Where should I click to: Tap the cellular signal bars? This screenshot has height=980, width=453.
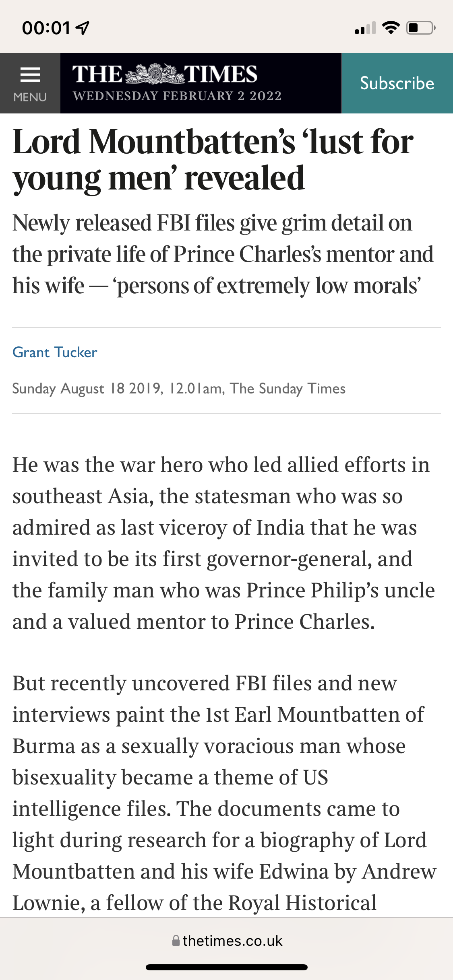point(365,28)
